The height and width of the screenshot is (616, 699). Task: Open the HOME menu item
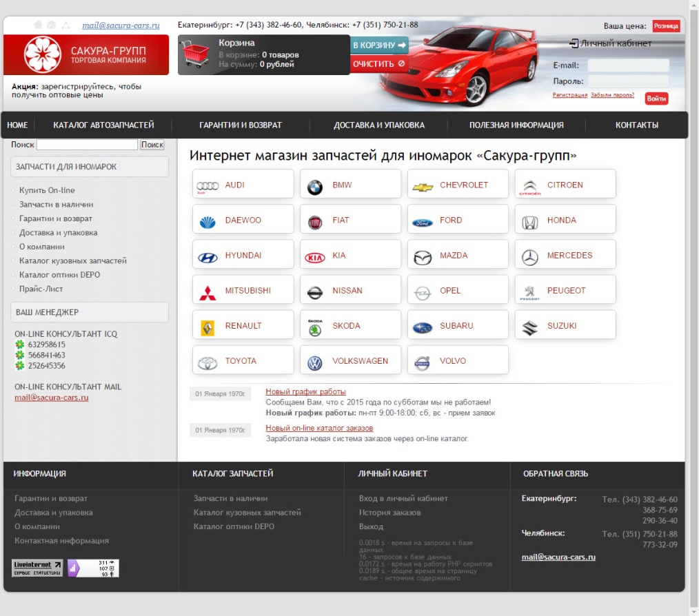17,125
